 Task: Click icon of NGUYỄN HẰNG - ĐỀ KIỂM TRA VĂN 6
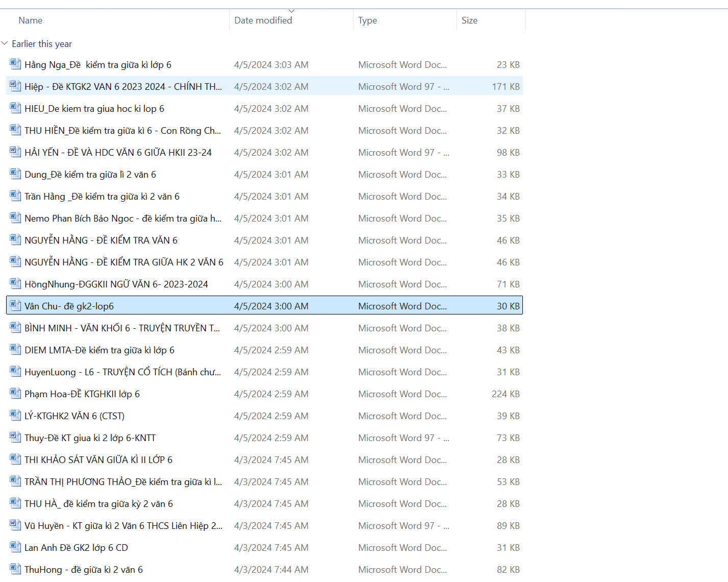coord(15,240)
